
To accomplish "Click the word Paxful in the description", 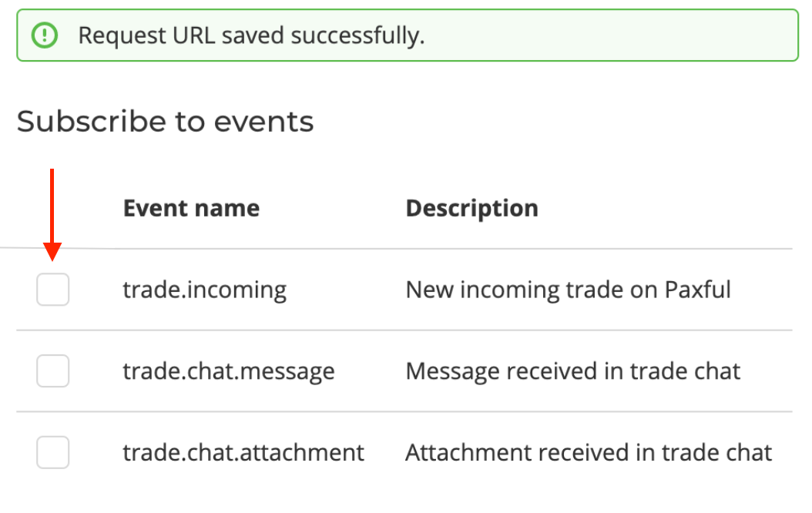I will [x=696, y=290].
